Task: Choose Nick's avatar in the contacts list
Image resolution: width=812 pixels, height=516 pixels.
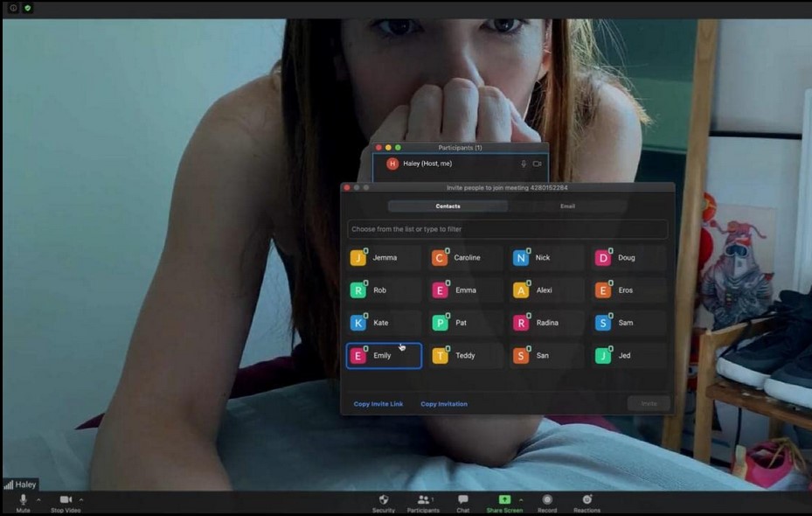Action: (521, 257)
